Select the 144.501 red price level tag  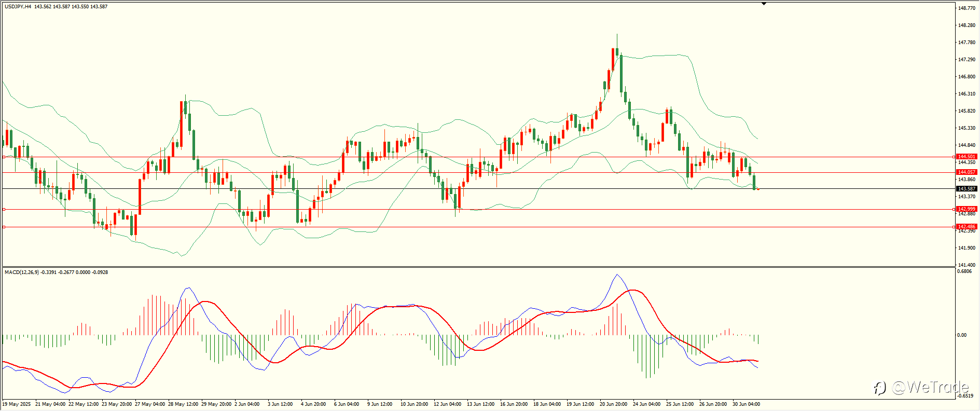click(x=967, y=157)
